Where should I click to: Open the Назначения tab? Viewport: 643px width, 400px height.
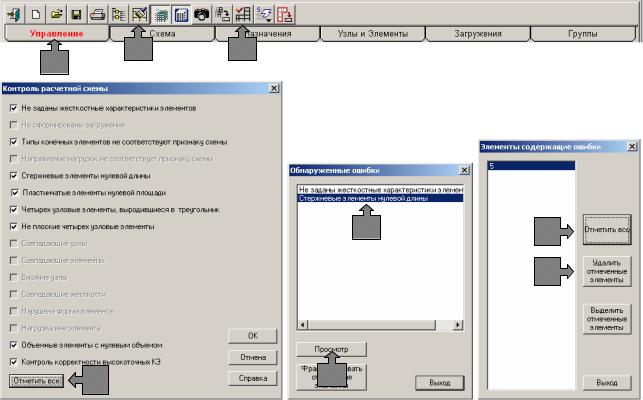[268, 34]
